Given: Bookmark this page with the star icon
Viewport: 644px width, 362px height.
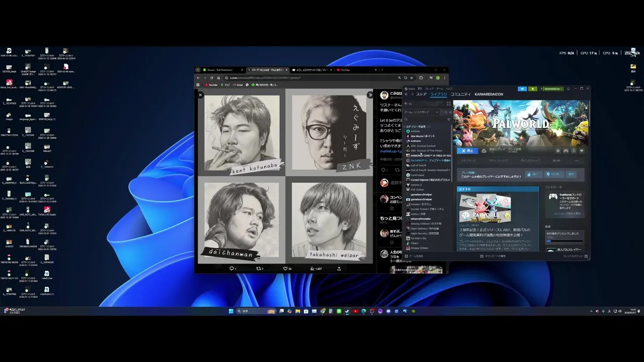Looking at the screenshot, I should (x=412, y=78).
